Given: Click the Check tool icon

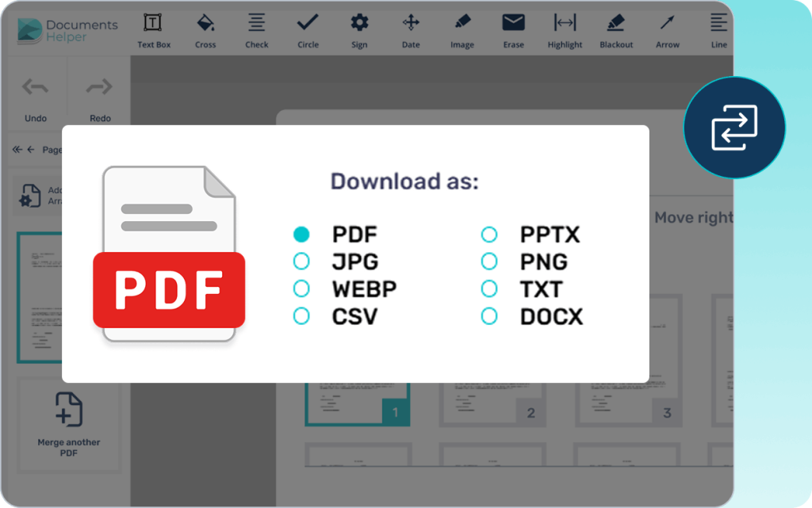Looking at the screenshot, I should click(x=257, y=29).
